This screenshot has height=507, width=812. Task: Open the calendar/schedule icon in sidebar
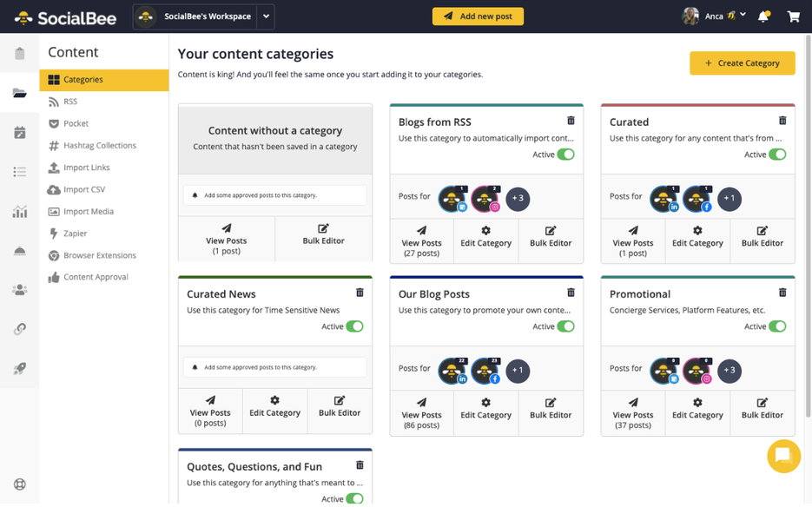[x=20, y=132]
